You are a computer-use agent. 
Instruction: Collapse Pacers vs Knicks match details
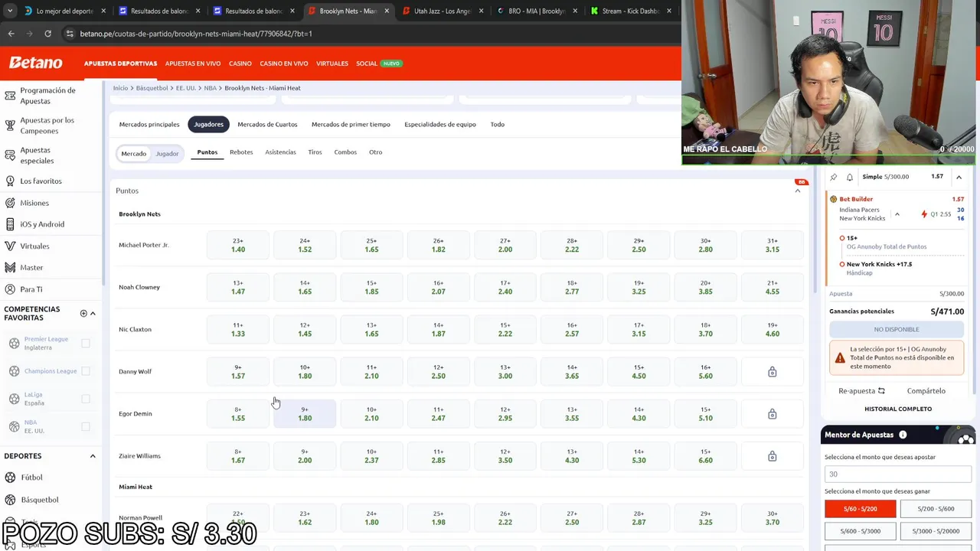[x=897, y=214]
